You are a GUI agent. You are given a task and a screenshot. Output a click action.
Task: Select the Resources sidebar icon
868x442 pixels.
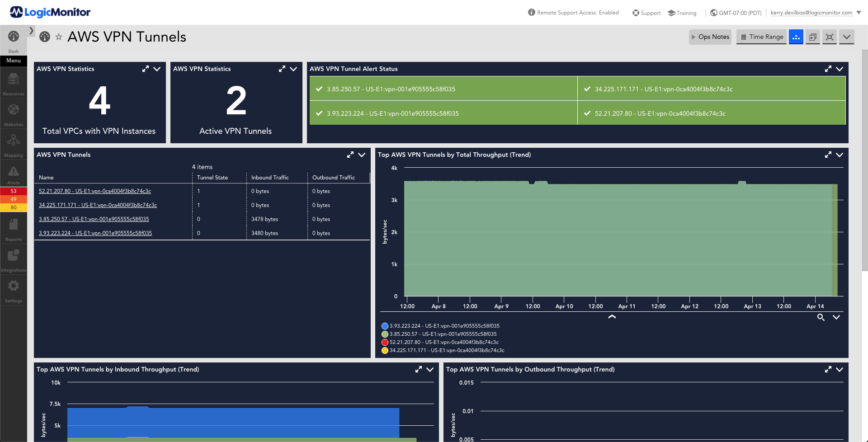click(x=13, y=82)
